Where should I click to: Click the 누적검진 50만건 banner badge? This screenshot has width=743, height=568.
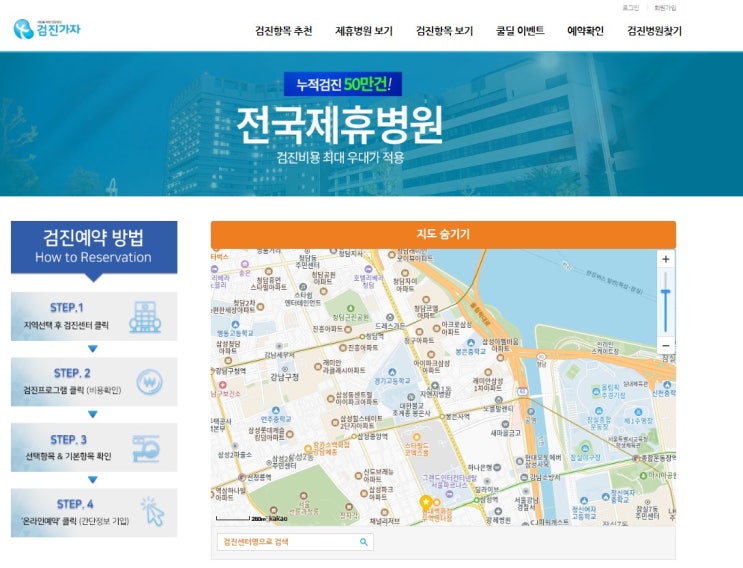coord(343,84)
